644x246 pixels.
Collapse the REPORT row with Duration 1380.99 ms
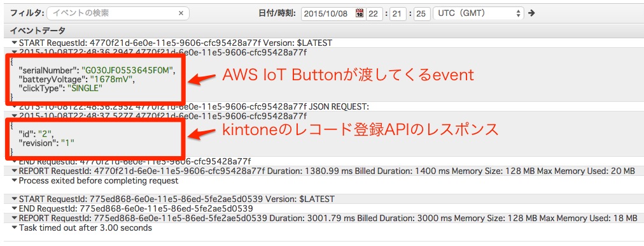click(x=15, y=171)
